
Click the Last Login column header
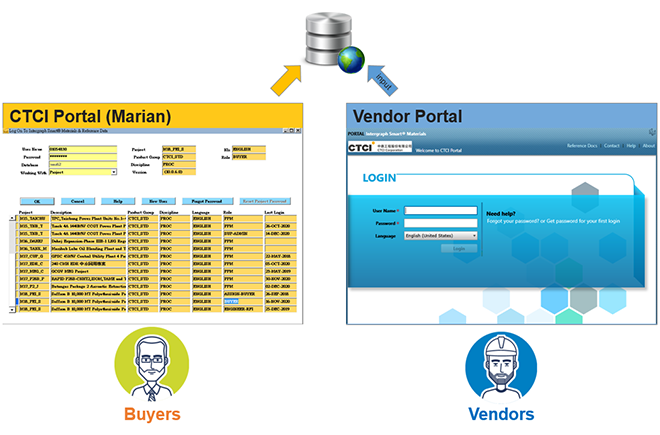[274, 212]
